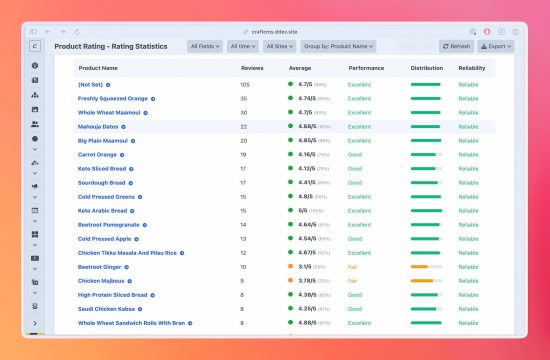This screenshot has height=360, width=550.
Task: Open browser split view icon at far right
Action: tap(516, 32)
